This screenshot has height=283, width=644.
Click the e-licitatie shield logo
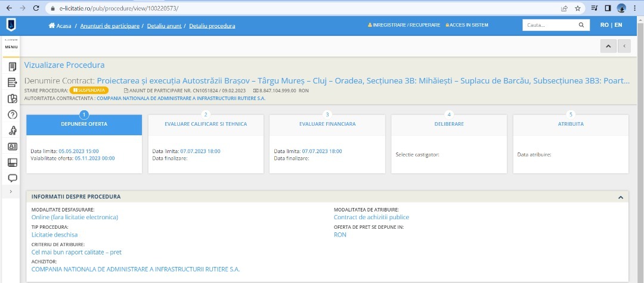tap(11, 26)
